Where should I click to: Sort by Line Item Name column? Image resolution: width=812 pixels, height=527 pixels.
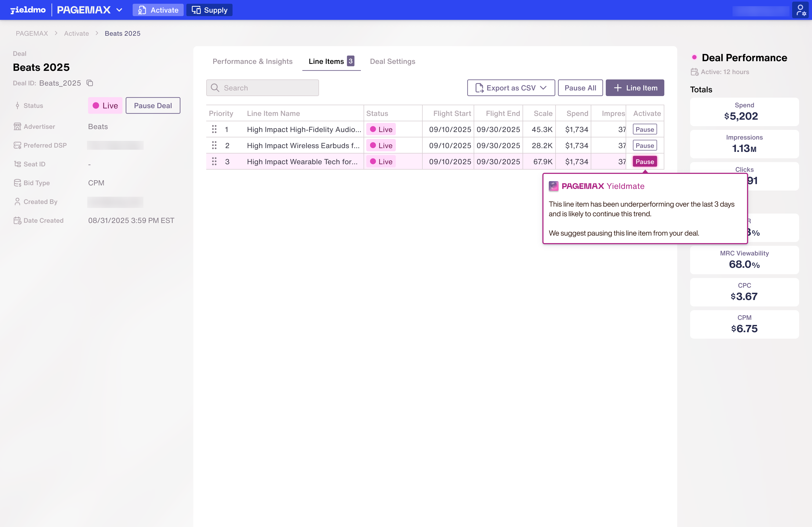click(x=273, y=114)
